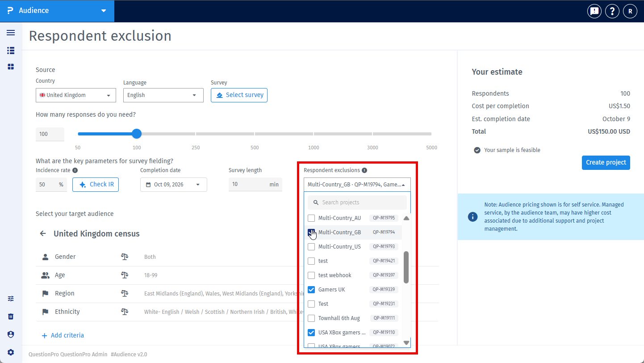This screenshot has height=363, width=644.
Task: Open the Completion date picker dropdown
Action: click(x=174, y=185)
